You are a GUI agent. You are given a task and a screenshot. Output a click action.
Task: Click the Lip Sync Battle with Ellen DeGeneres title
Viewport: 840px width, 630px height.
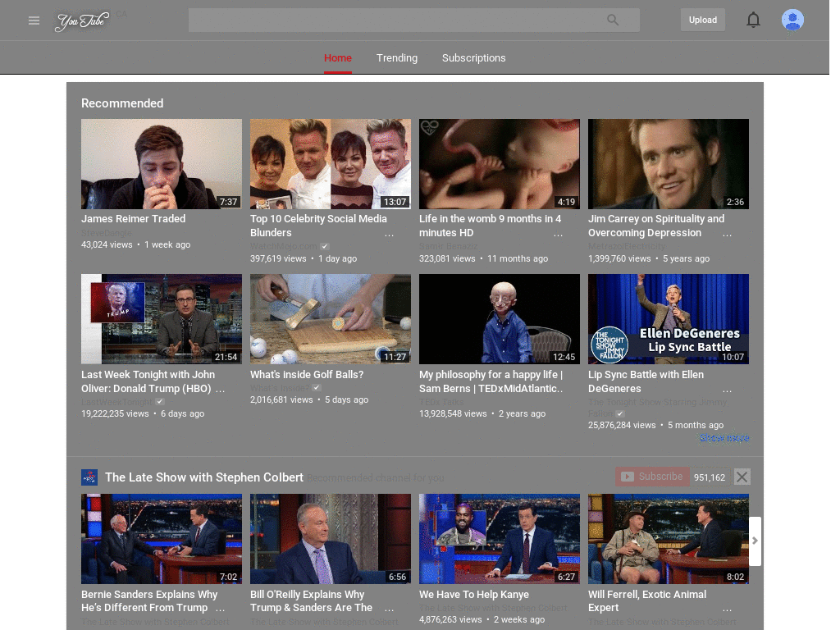pyautogui.click(x=646, y=381)
